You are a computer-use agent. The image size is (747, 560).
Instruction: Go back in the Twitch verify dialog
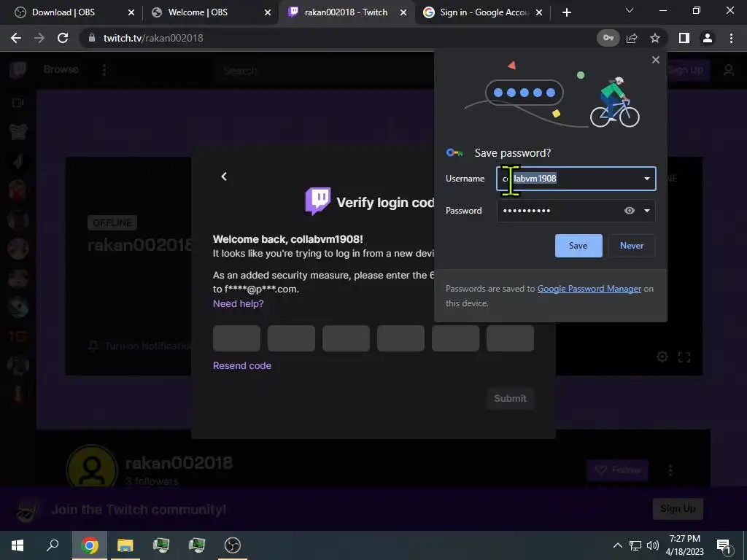[224, 176]
